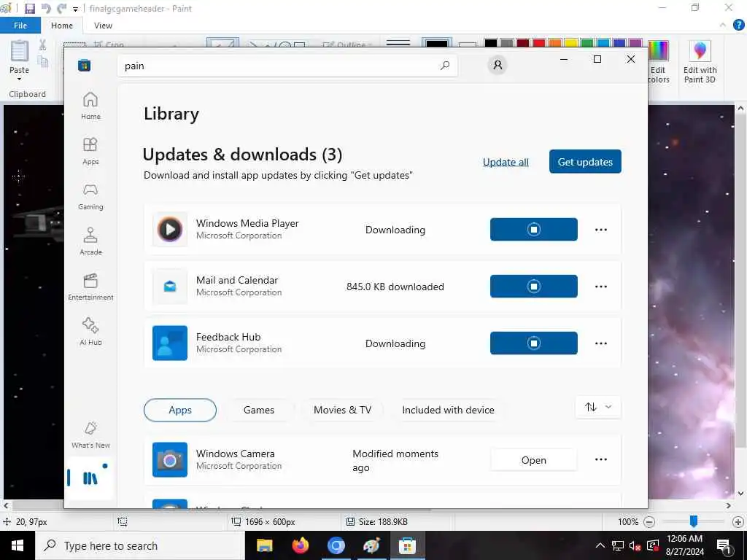Click the muted volume icon in tray
747x560 pixels.
pos(635,545)
